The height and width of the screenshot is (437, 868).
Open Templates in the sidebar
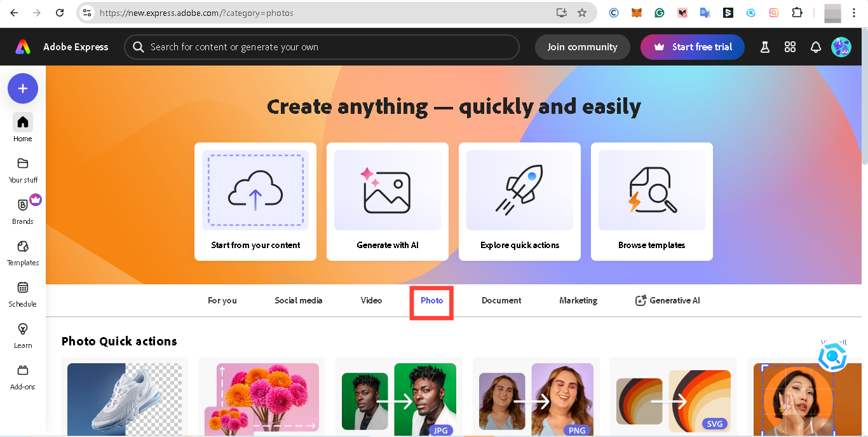click(x=23, y=253)
